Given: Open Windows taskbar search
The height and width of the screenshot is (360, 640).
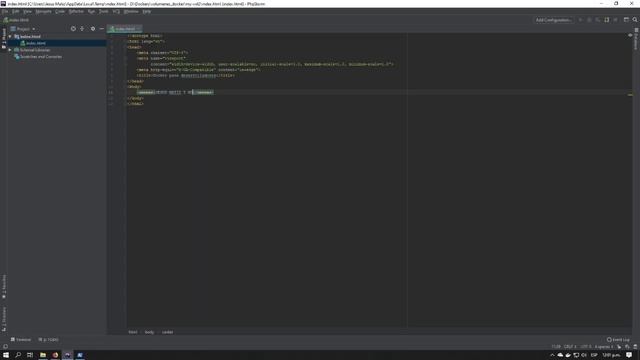Looking at the screenshot, I should coord(18,355).
